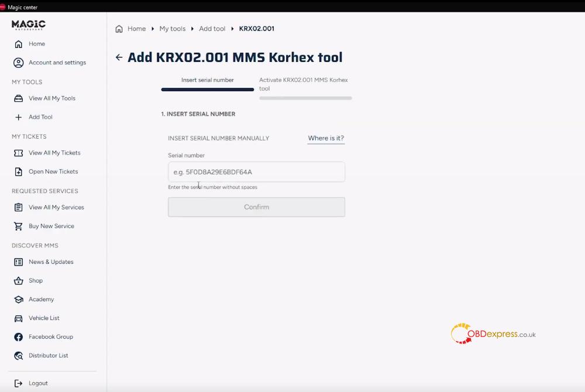Click the Academy graduation cap icon
Image resolution: width=585 pixels, height=392 pixels.
[18, 300]
